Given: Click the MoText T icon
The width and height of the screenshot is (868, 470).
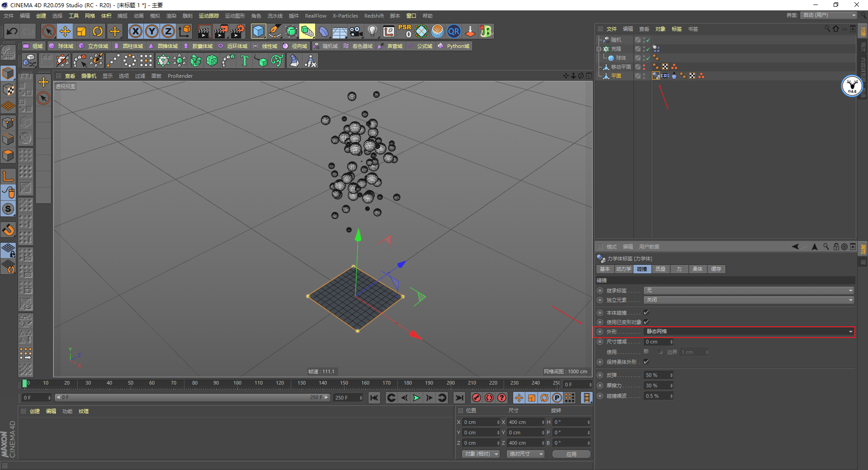Looking at the screenshot, I should [245, 61].
